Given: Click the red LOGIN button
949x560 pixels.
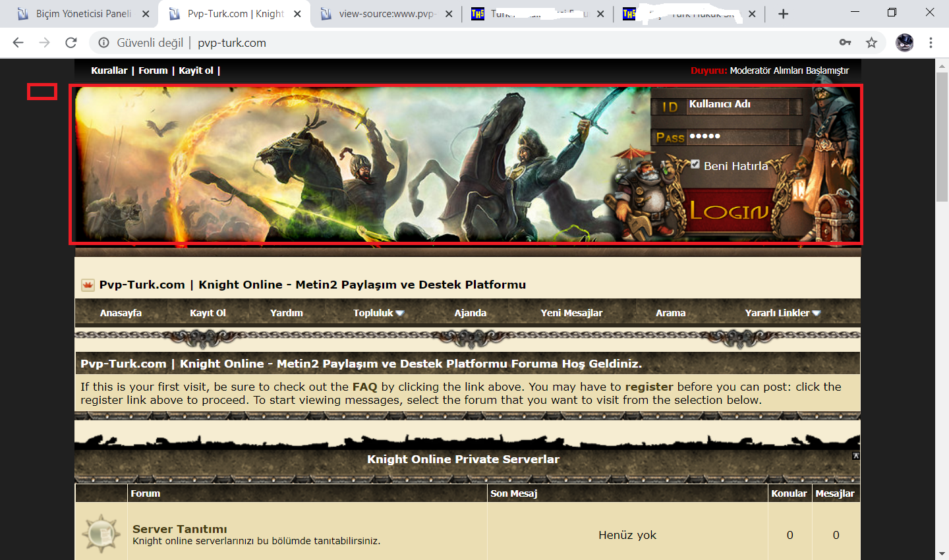Looking at the screenshot, I should [729, 211].
